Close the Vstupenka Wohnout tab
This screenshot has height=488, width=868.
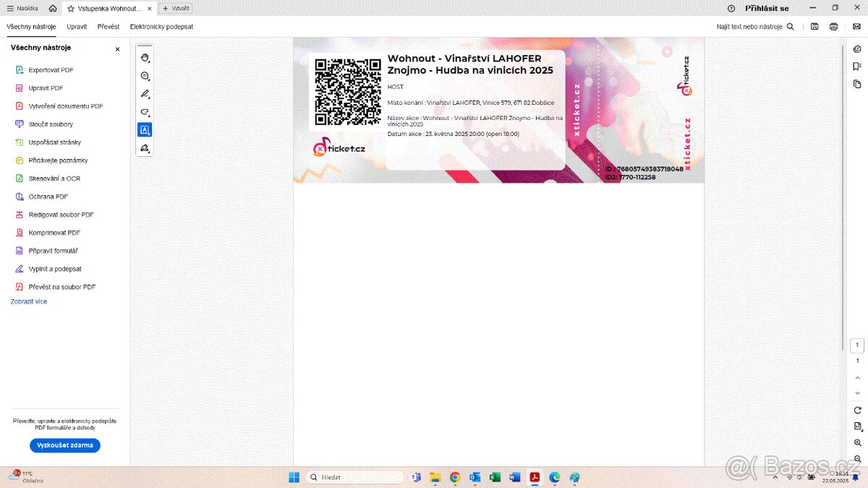150,9
